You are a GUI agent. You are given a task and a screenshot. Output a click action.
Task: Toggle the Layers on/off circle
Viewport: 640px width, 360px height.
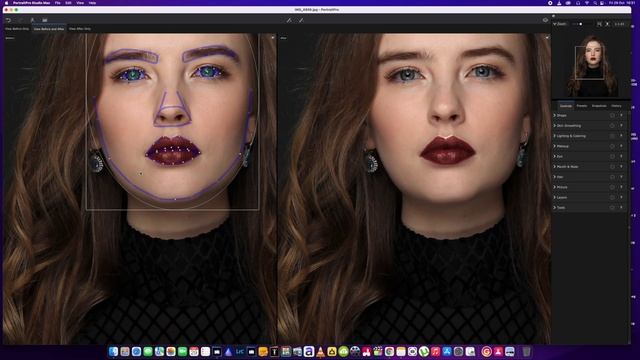click(x=612, y=197)
